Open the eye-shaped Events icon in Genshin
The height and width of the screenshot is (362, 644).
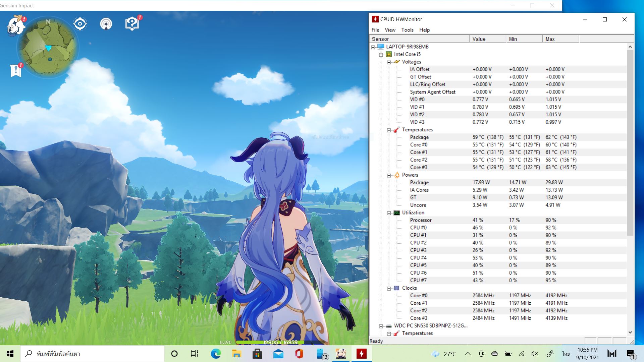(80, 24)
